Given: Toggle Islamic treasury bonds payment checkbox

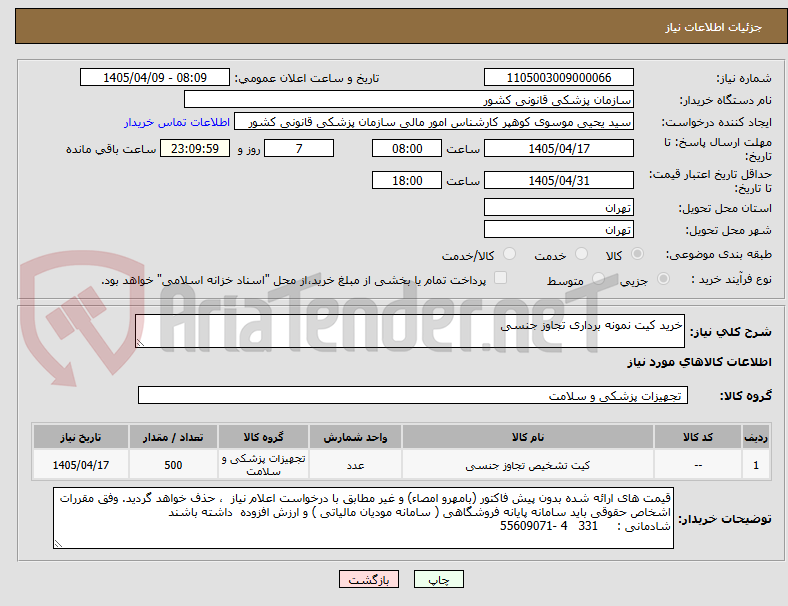Looking at the screenshot, I should pyautogui.click(x=501, y=278).
